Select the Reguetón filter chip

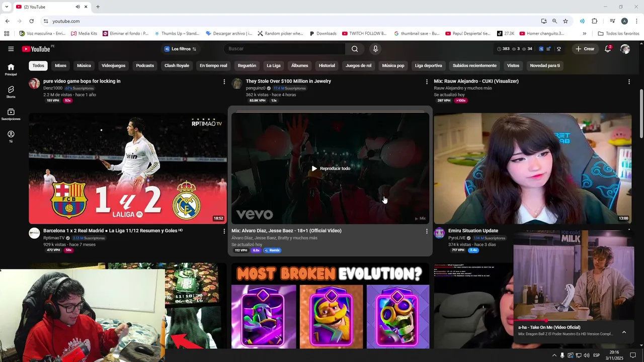(x=247, y=65)
